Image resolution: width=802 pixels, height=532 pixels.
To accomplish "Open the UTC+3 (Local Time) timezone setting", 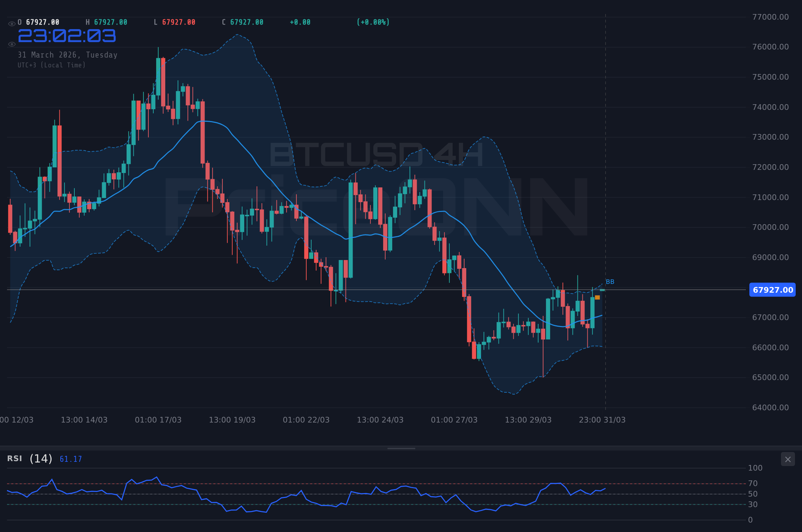I will [x=51, y=65].
